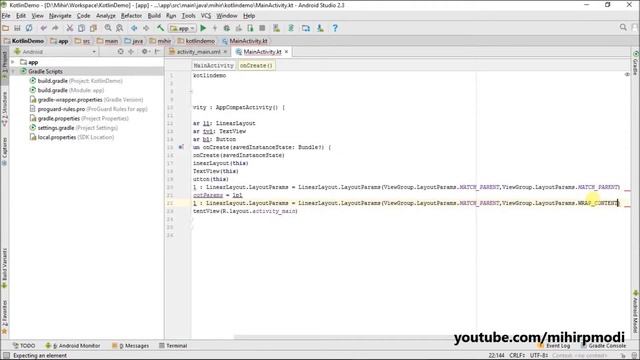
Task: Open the TODO tool window
Action: coord(24,346)
